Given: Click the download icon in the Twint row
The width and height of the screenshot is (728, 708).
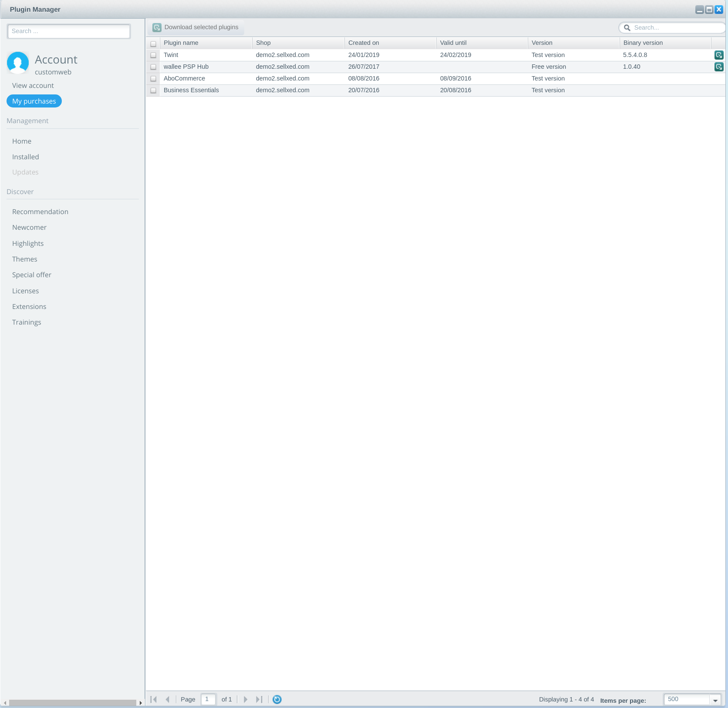Looking at the screenshot, I should [718, 55].
